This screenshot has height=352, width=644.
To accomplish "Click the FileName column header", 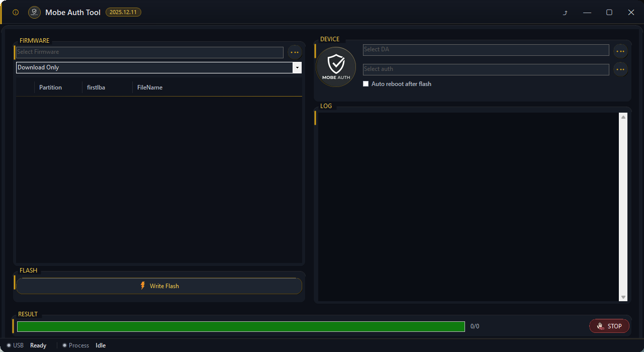I will (150, 87).
